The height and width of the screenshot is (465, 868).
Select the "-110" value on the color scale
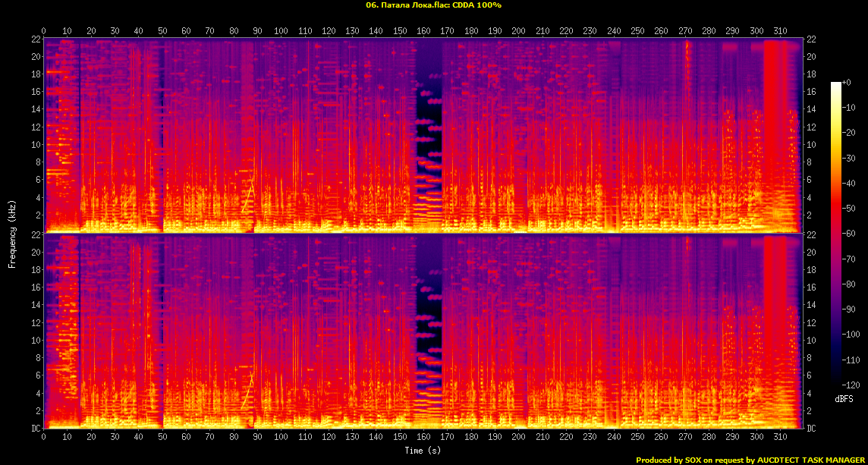(x=850, y=360)
